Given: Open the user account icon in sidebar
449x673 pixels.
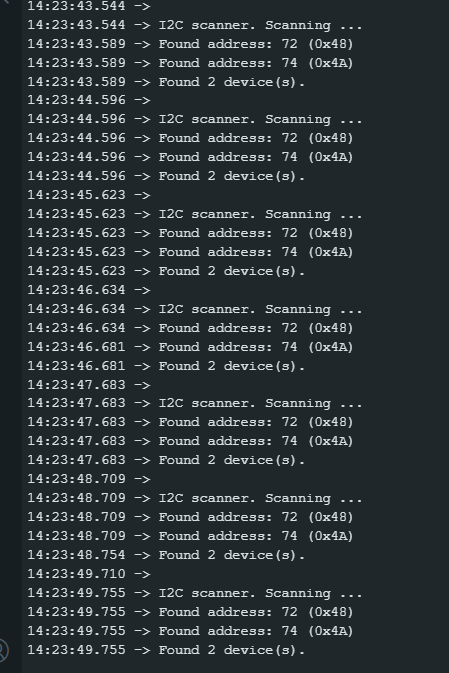Looking at the screenshot, I should 3,650.
